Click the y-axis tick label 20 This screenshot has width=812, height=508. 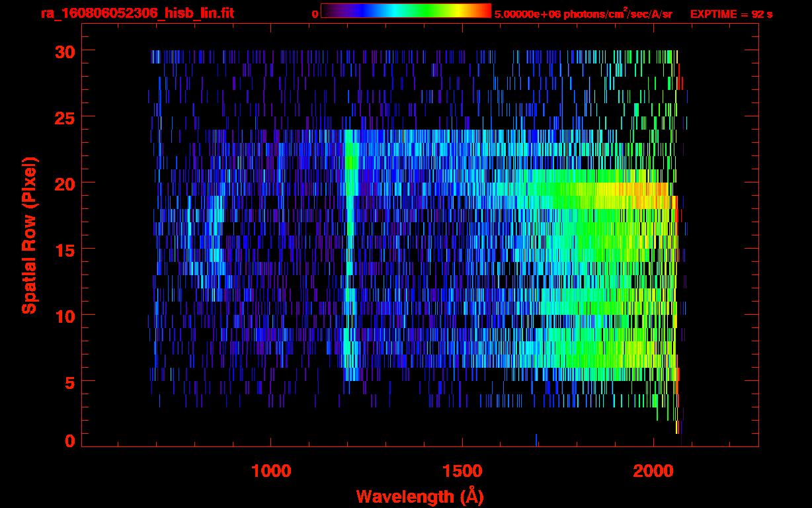pos(64,183)
